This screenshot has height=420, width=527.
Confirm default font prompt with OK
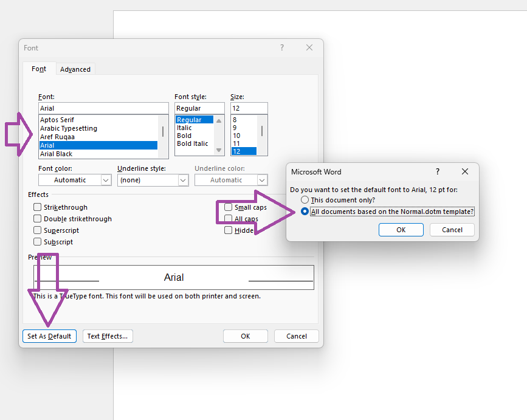pos(401,230)
